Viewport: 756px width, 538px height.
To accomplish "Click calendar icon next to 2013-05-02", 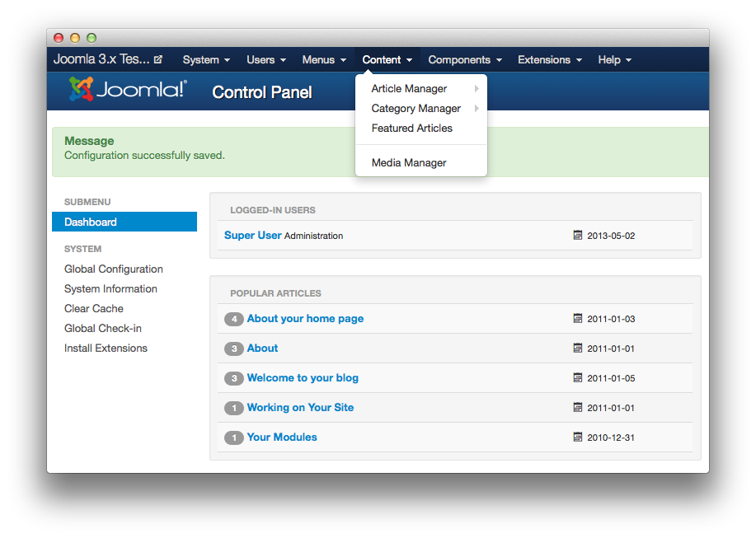I will (577, 235).
